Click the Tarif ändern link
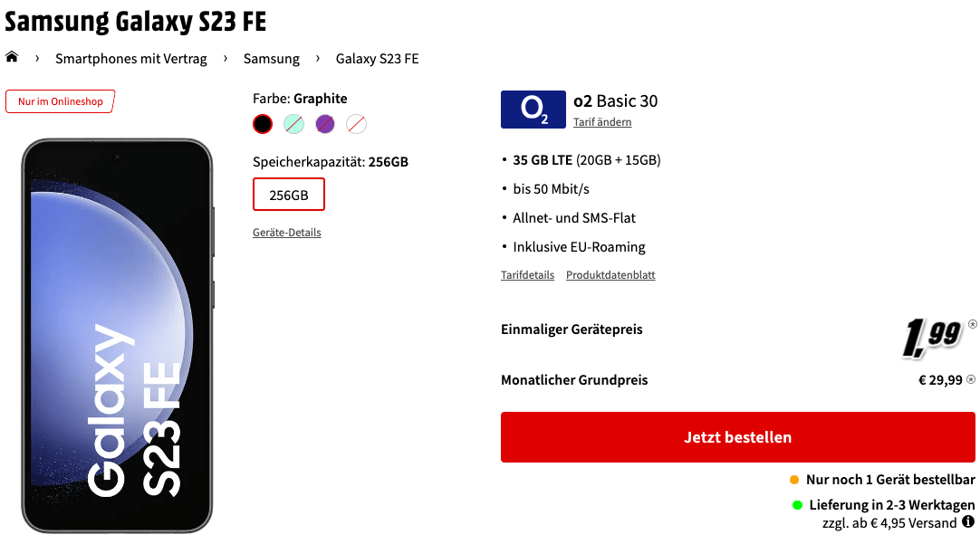The width and height of the screenshot is (980, 544). click(x=602, y=122)
